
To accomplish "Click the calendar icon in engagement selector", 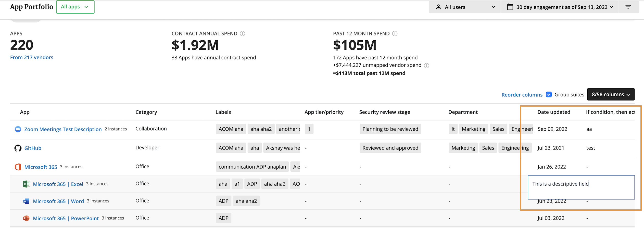I will (510, 7).
